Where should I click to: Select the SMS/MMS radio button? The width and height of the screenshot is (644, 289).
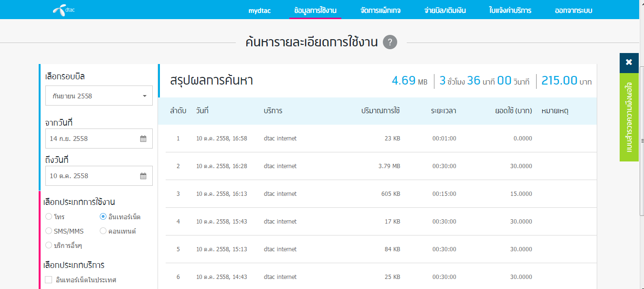[x=49, y=231]
